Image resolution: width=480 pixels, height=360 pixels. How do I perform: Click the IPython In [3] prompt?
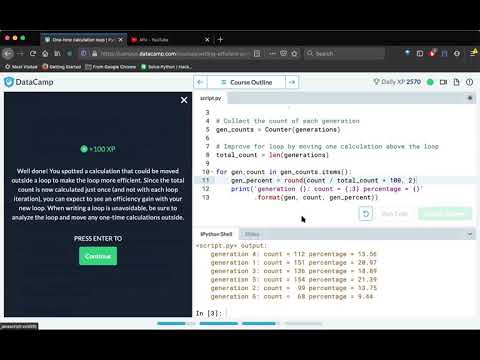point(209,313)
